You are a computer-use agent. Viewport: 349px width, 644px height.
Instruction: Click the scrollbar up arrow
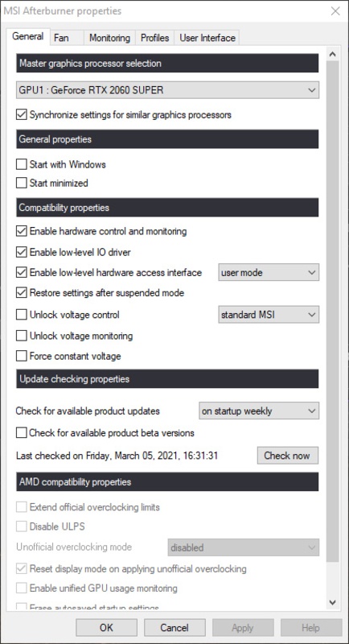333,54
